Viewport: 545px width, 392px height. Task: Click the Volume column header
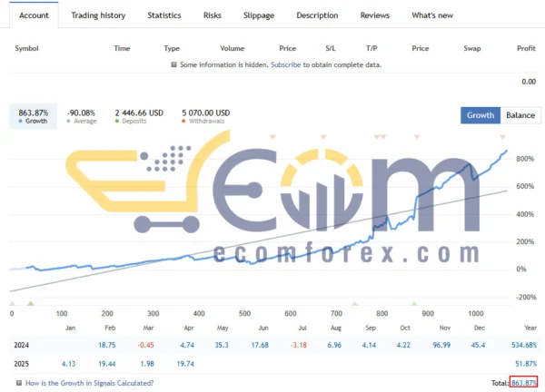click(233, 48)
